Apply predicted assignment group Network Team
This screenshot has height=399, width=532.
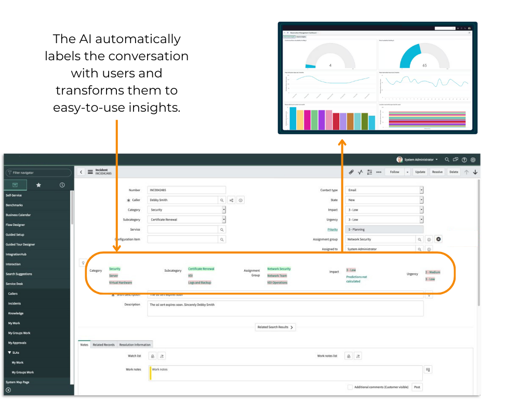[x=277, y=276]
